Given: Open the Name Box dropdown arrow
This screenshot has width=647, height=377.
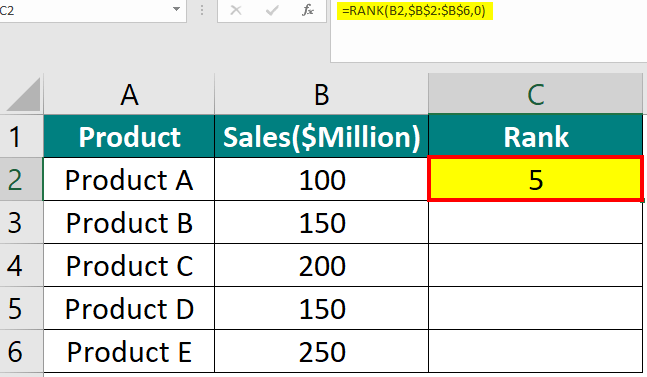Looking at the screenshot, I should click(x=176, y=9).
